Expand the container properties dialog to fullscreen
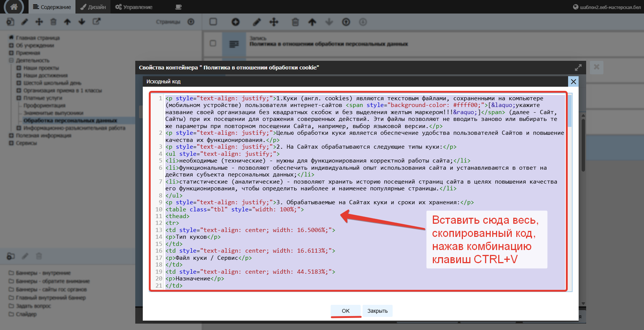 click(578, 68)
